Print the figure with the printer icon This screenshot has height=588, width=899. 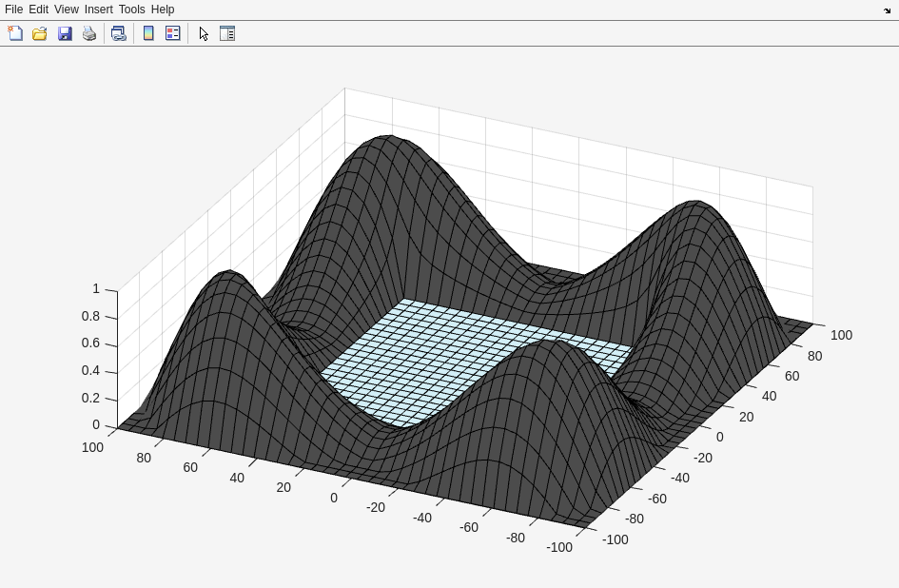click(x=89, y=33)
